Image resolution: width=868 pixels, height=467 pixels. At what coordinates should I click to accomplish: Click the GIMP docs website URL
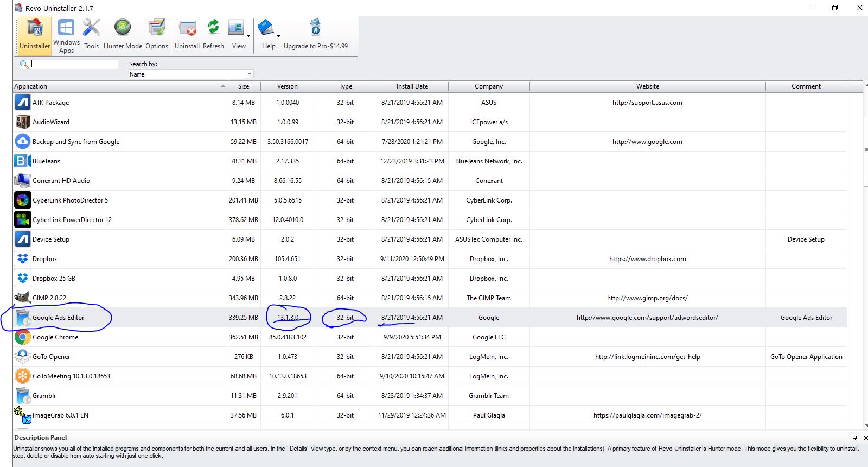[x=647, y=298]
